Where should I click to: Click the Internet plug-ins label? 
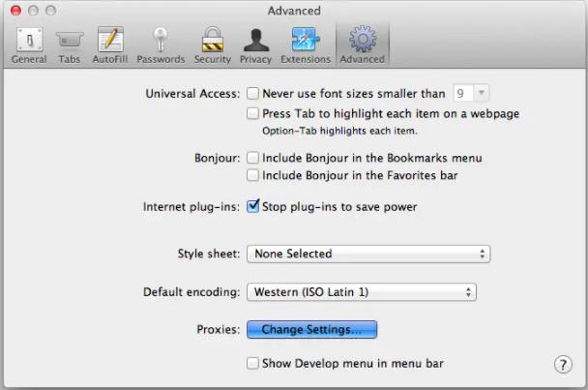191,207
